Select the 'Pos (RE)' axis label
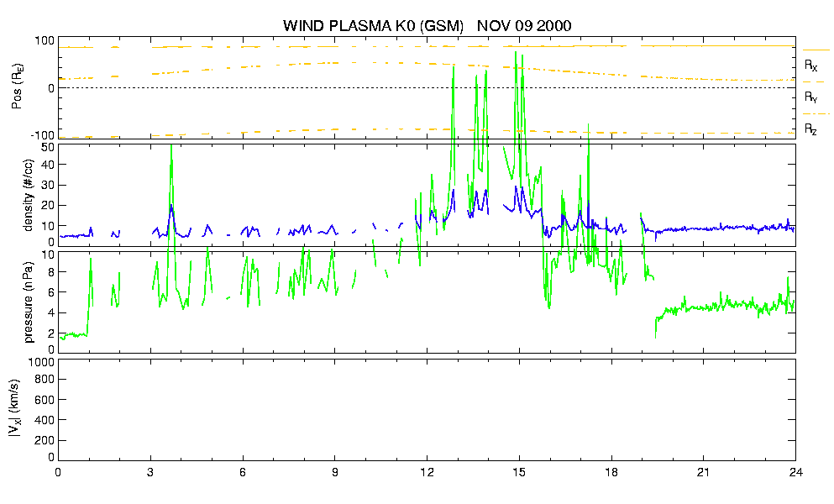This screenshot has width=834, height=504. (x=17, y=87)
